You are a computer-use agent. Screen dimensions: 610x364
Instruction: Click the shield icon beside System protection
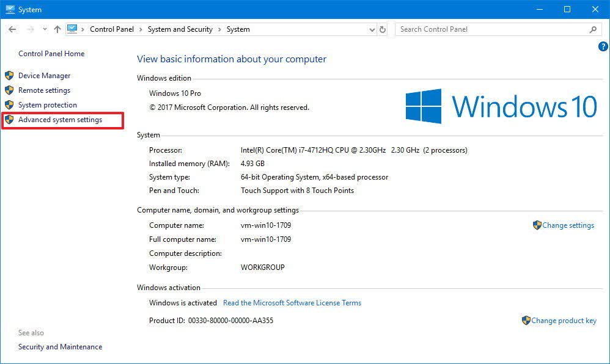point(9,105)
